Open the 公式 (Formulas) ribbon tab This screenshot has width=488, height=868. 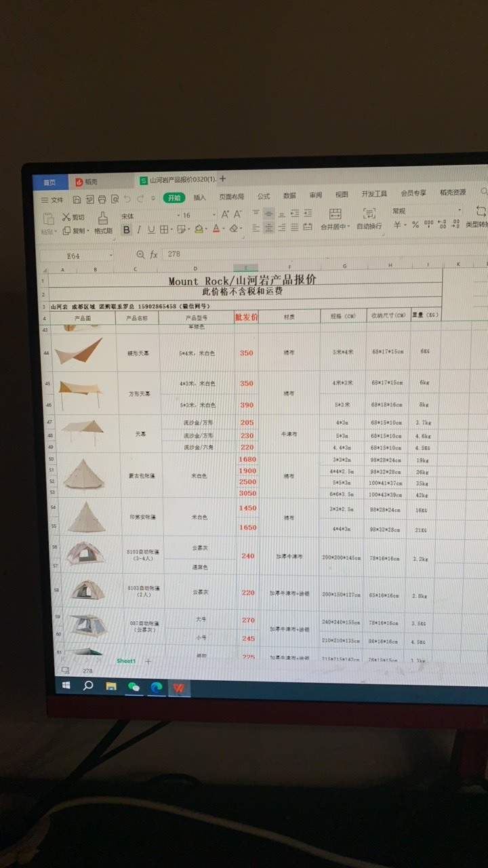pyautogui.click(x=264, y=197)
